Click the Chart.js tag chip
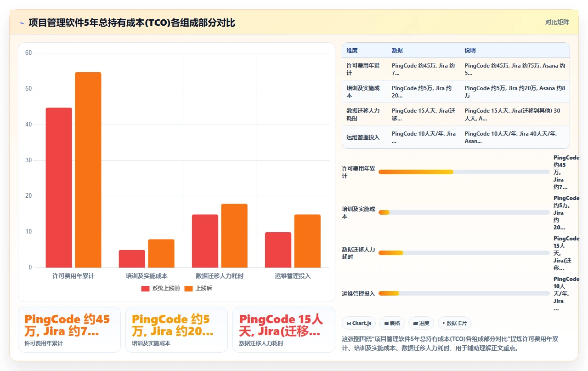Screen dimensions: 588x371 click(x=359, y=323)
